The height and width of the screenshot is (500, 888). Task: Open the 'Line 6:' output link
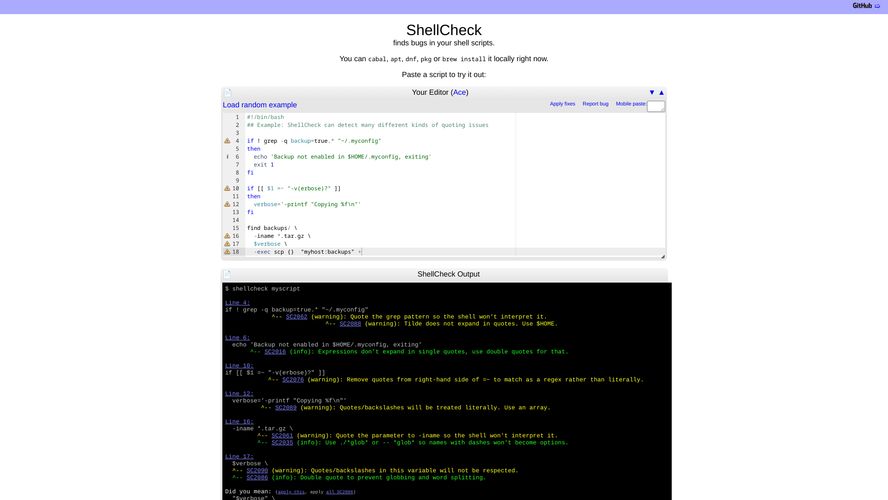(237, 338)
